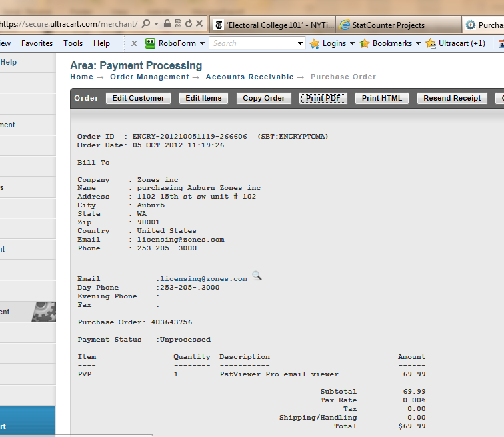Click the RoboForm logo icon
The image size is (504, 437).
tap(150, 43)
